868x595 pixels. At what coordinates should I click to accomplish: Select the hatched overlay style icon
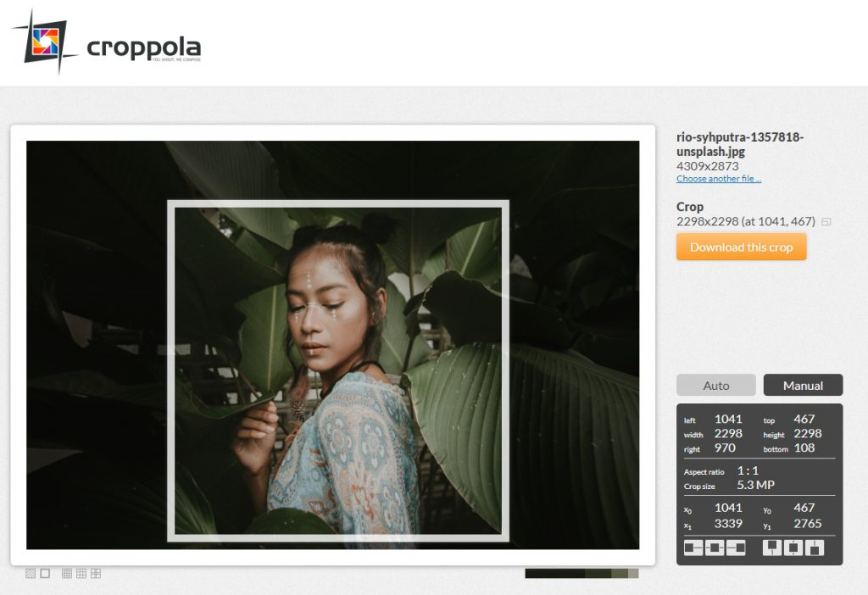[x=31, y=574]
